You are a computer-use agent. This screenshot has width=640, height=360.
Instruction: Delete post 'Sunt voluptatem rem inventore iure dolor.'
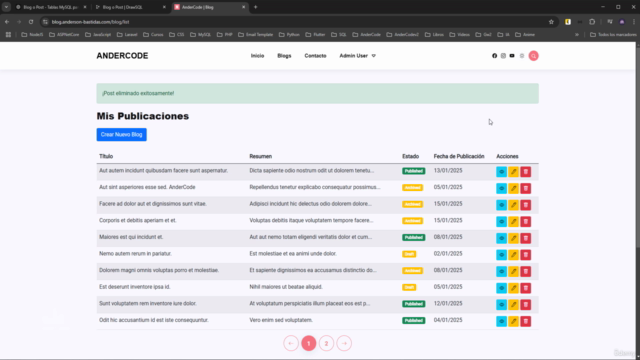coord(526,305)
